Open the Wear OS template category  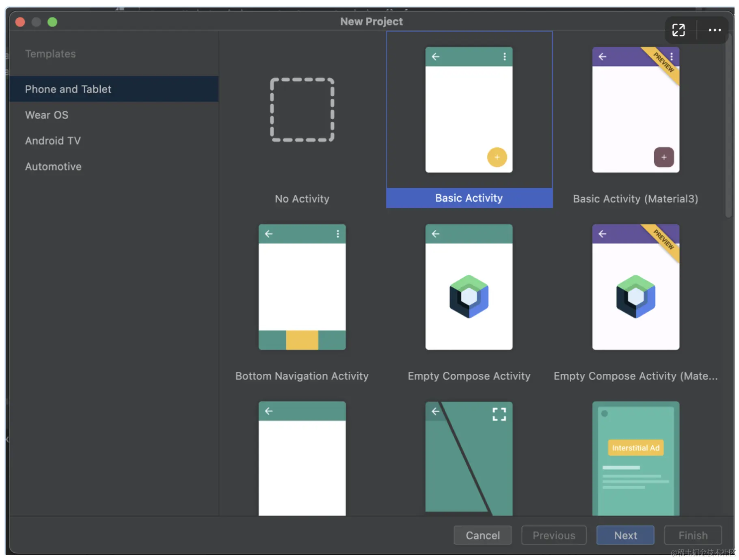tap(114, 115)
